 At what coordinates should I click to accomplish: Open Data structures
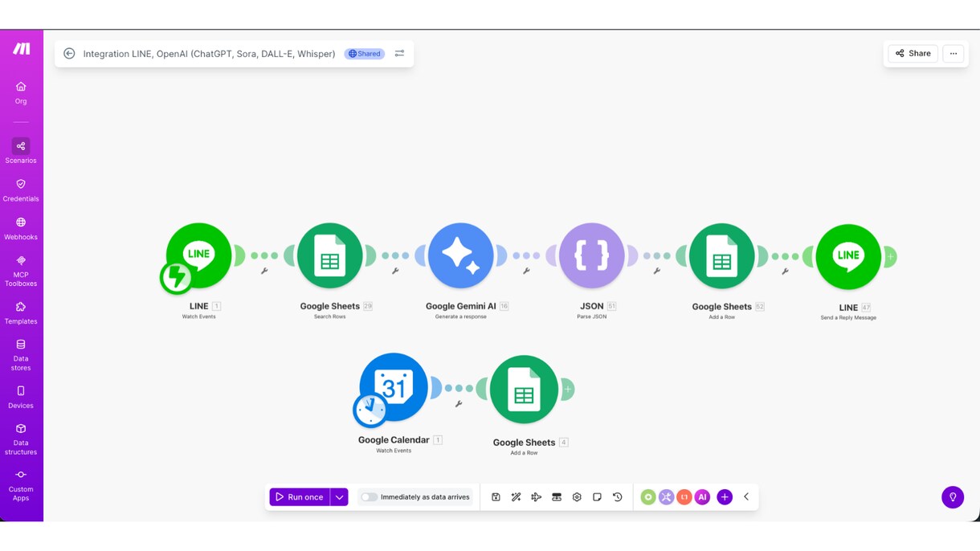click(21, 439)
